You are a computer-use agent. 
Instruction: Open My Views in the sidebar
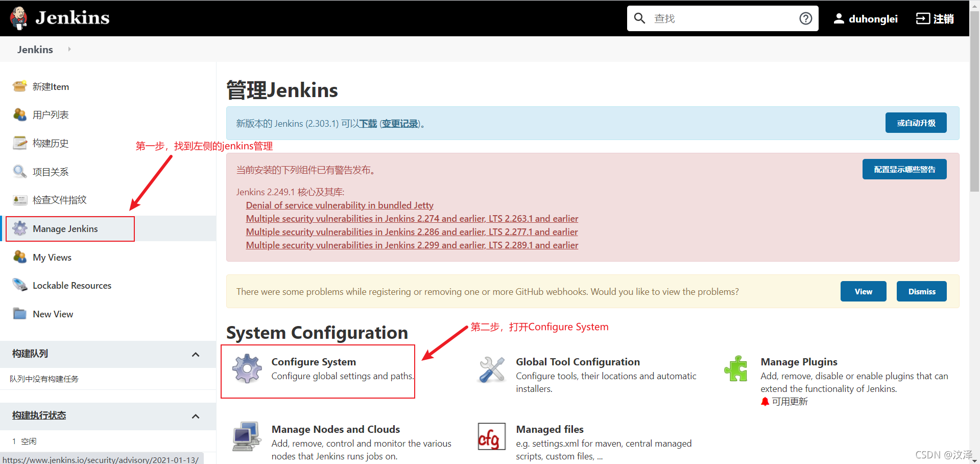point(52,258)
